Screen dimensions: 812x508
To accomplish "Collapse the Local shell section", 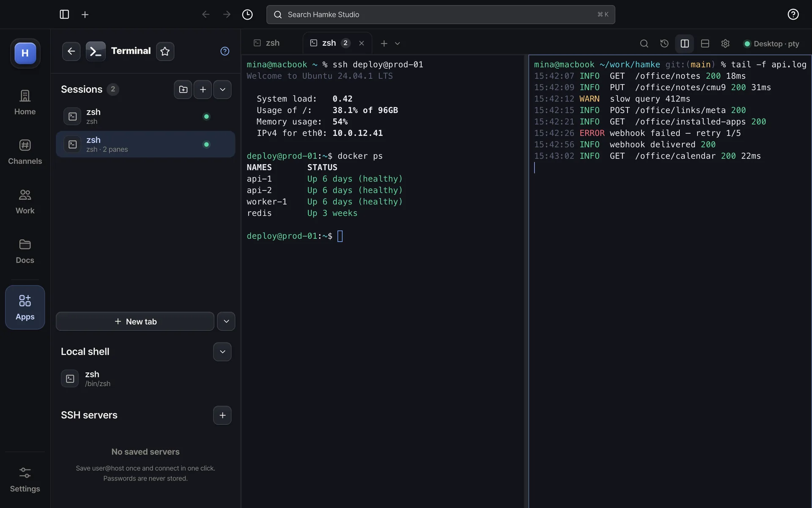I will (222, 352).
